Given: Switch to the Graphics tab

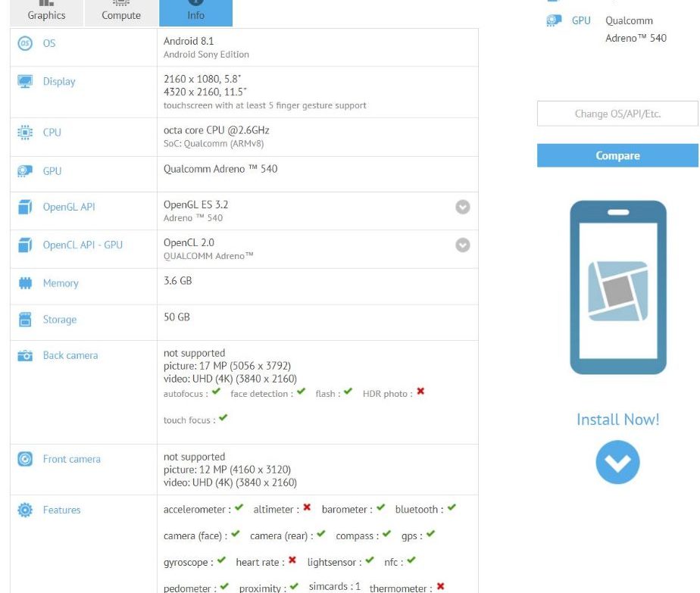Looking at the screenshot, I should [46, 13].
